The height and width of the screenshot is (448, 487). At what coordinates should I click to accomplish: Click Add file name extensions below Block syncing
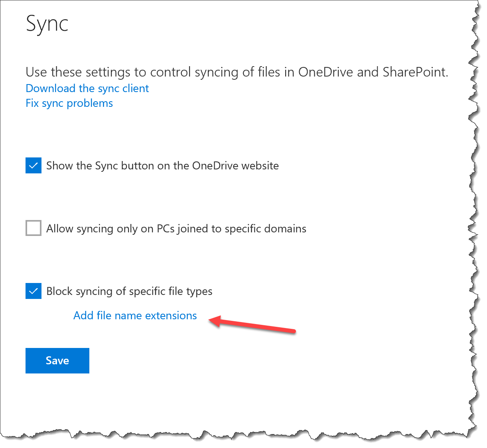pyautogui.click(x=135, y=315)
